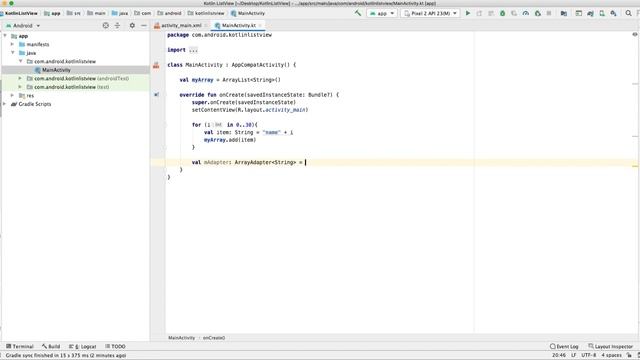Open Project panel settings gear
This screenshot has height=360, width=640.
(132, 25)
